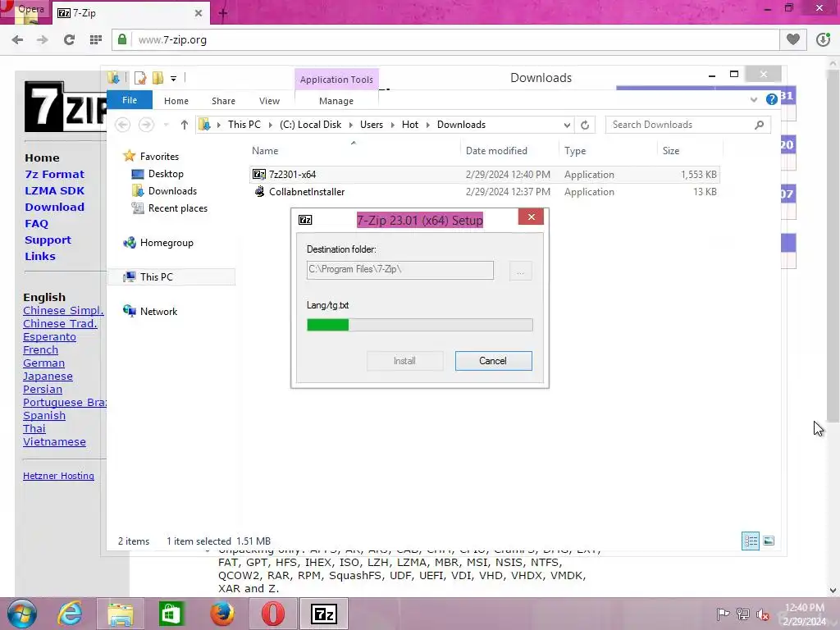Expand the Explorer ribbon chevron
The image size is (840, 630).
pos(754,99)
